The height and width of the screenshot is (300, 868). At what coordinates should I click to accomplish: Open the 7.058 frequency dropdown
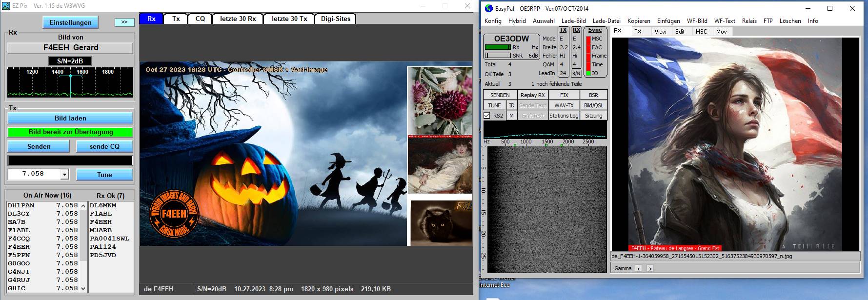pos(64,175)
